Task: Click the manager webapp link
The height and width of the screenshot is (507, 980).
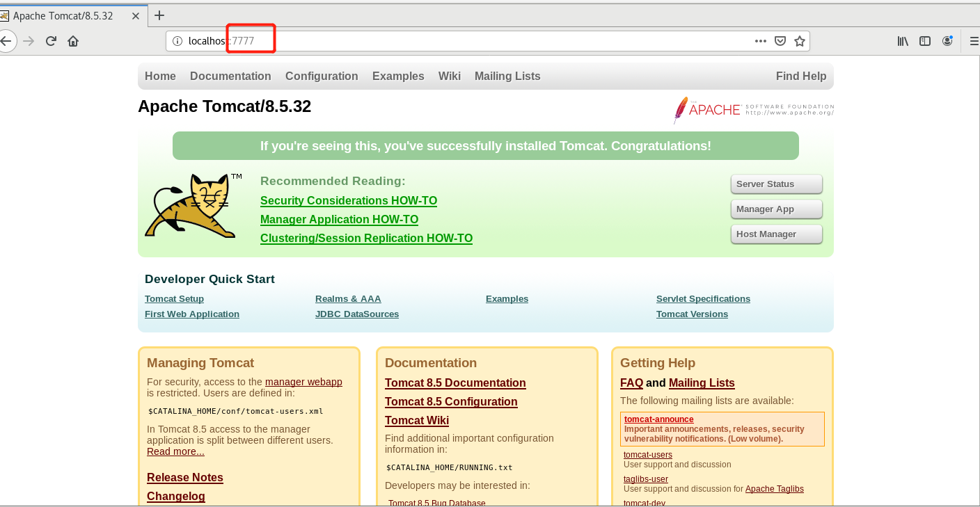Action: point(303,382)
